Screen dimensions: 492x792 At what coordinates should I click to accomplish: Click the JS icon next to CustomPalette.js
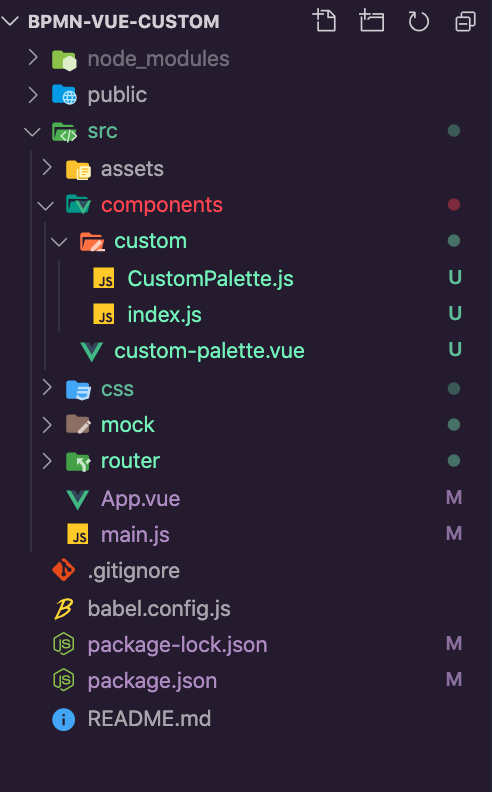(104, 278)
